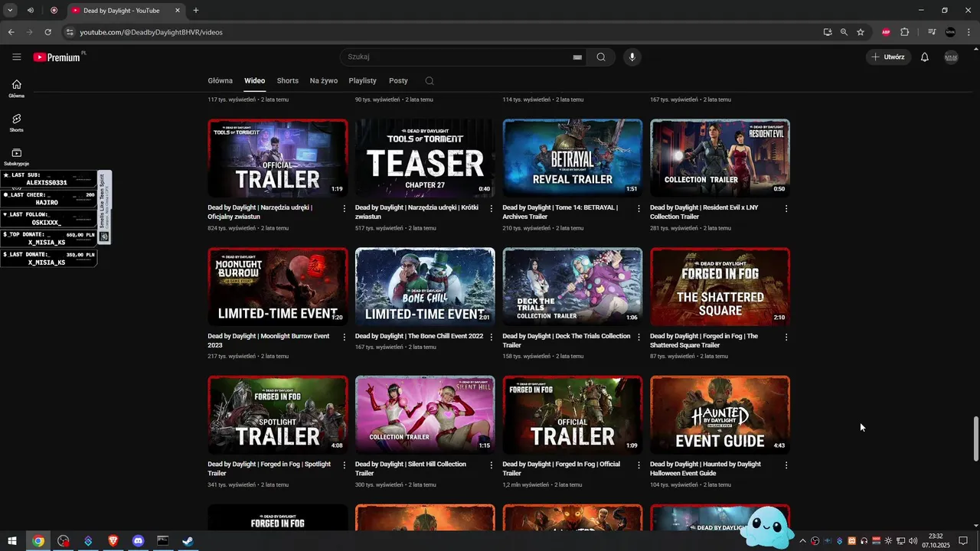Image resolution: width=980 pixels, height=551 pixels.
Task: Open options for Tome 14 BETRAYAL trailer
Action: tap(639, 208)
